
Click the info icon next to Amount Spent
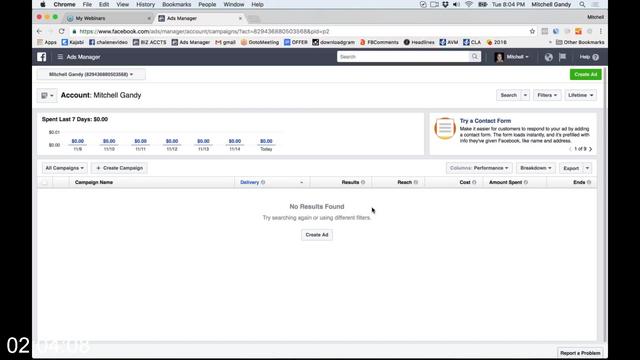pyautogui.click(x=526, y=182)
